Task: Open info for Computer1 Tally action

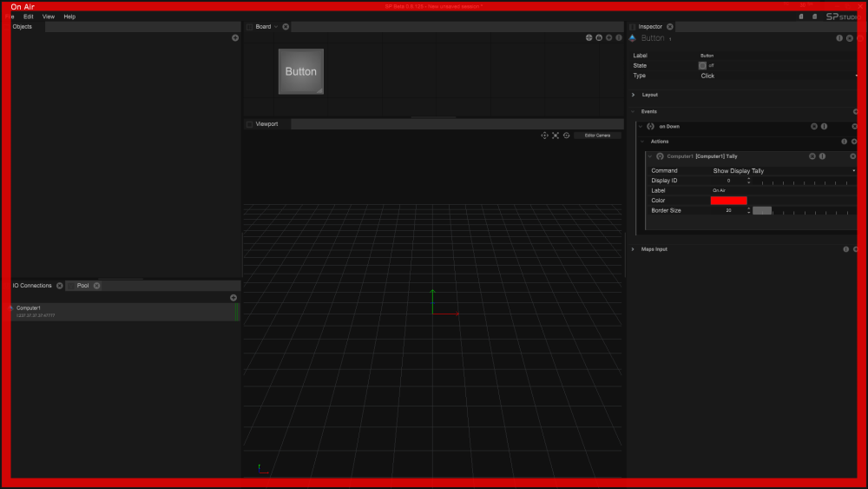Action: coord(823,156)
